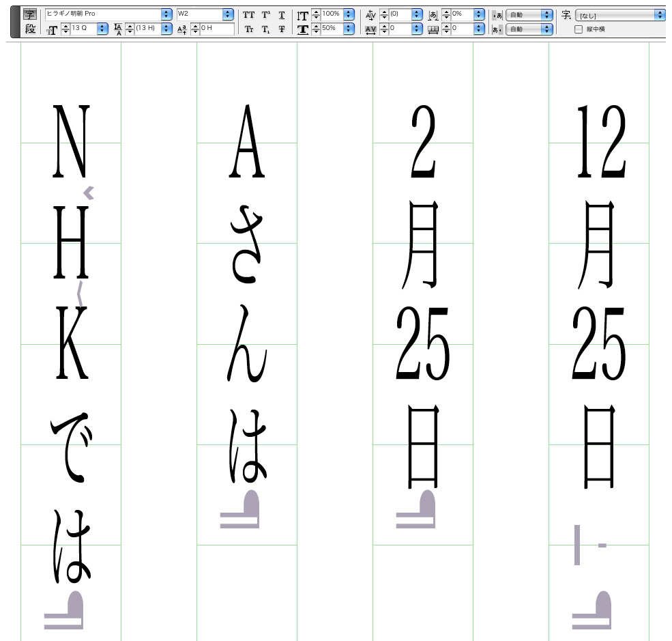Image resolution: width=672 pixels, height=641 pixels.
Task: Click the kerning icon
Action: click(x=370, y=16)
